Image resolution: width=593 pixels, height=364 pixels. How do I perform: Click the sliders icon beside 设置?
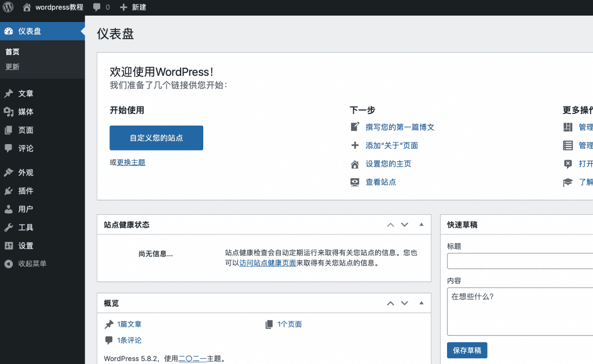(x=9, y=246)
